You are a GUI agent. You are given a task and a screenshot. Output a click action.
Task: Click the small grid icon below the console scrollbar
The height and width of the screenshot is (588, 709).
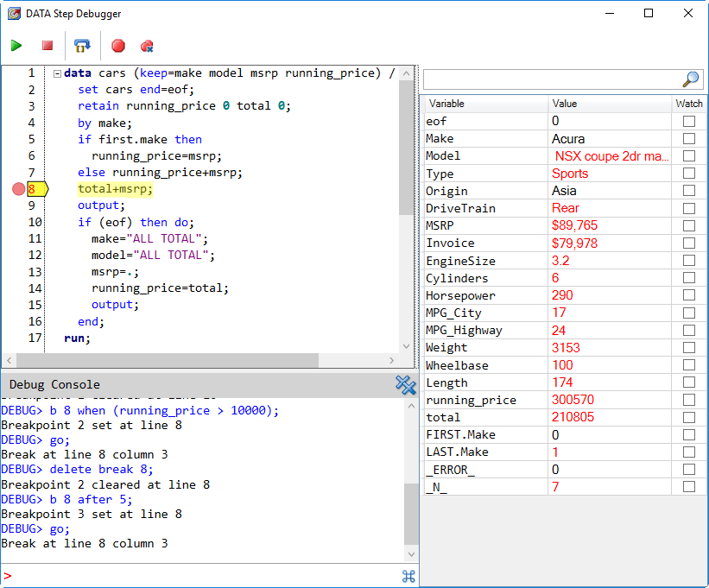[x=408, y=575]
